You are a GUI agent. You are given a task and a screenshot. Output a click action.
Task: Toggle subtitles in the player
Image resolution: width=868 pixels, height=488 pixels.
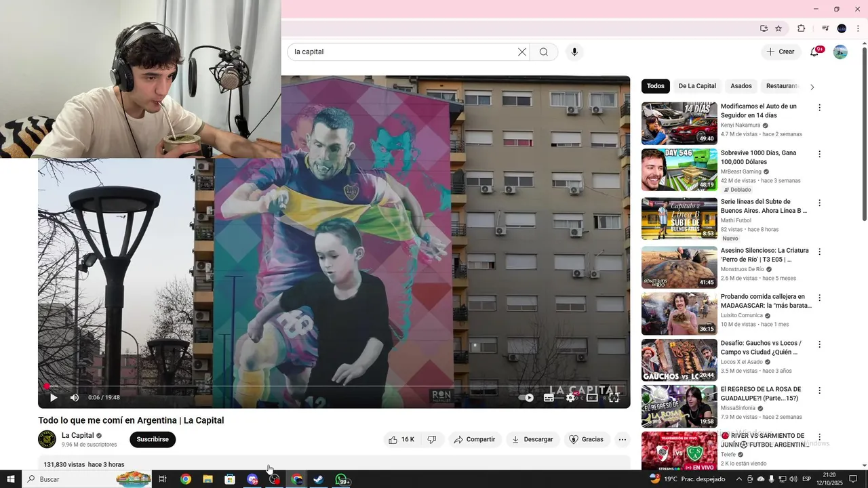click(x=549, y=398)
